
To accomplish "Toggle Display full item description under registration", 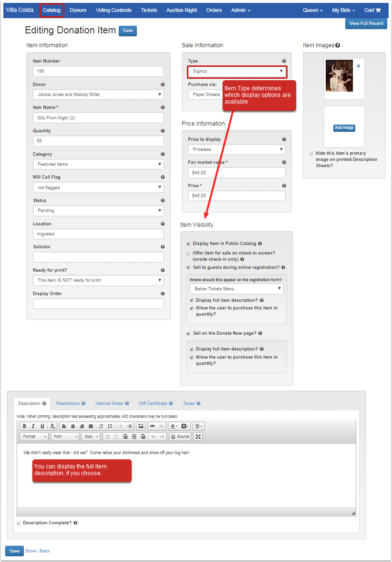I will coord(192,300).
